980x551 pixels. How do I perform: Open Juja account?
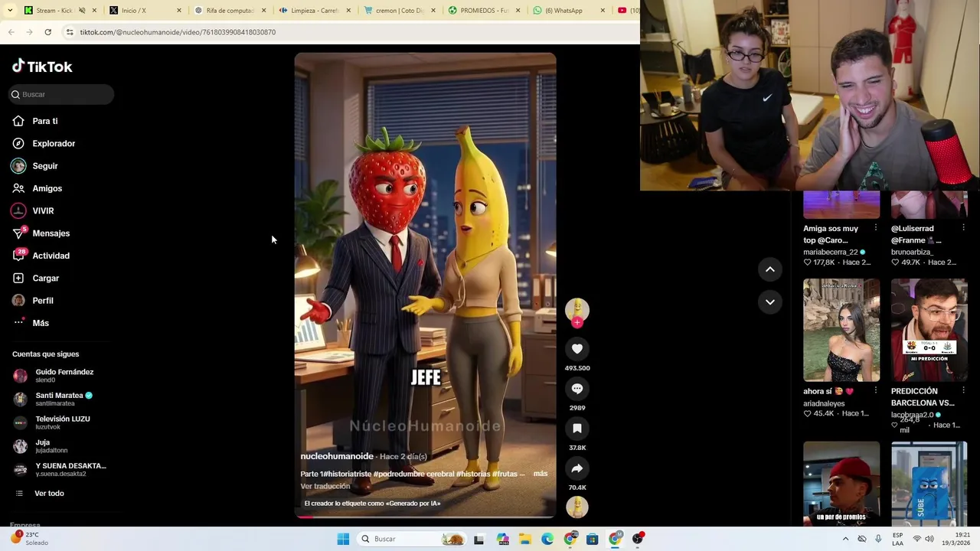click(x=40, y=446)
